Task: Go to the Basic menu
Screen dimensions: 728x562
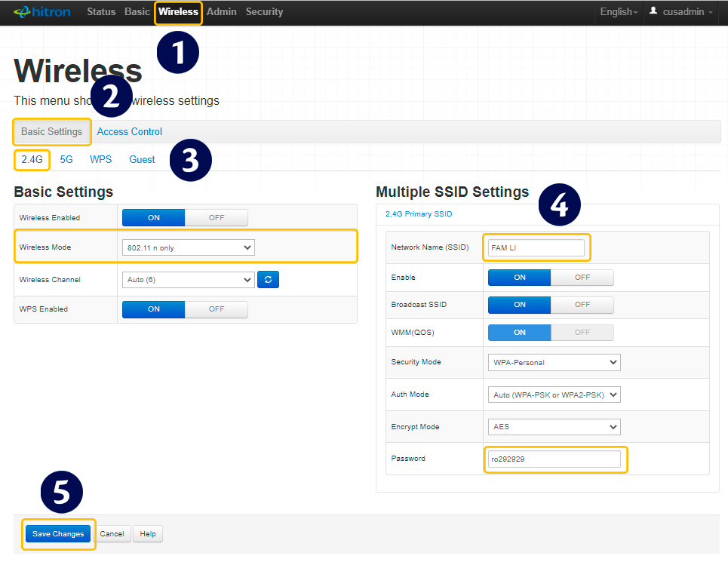Action: [137, 11]
